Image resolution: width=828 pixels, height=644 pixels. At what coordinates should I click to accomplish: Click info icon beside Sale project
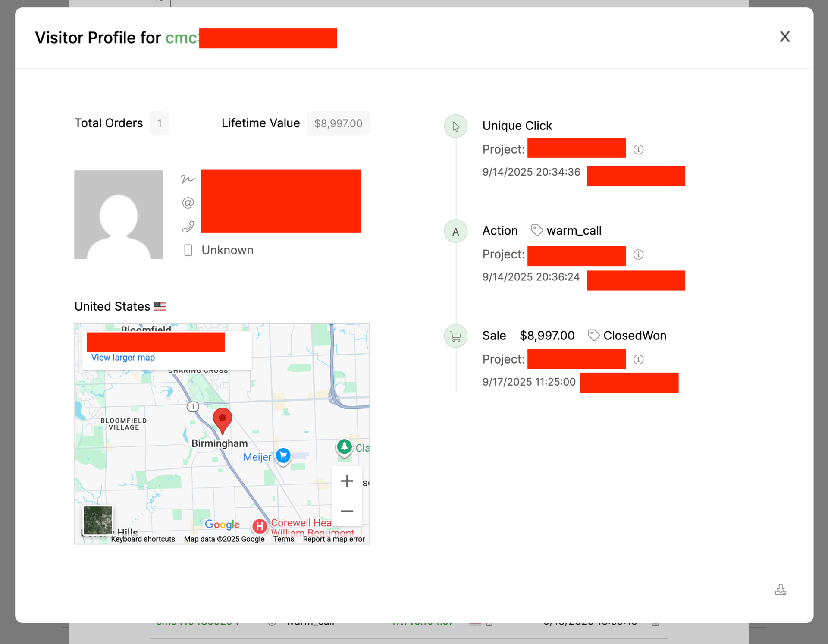[x=638, y=359]
